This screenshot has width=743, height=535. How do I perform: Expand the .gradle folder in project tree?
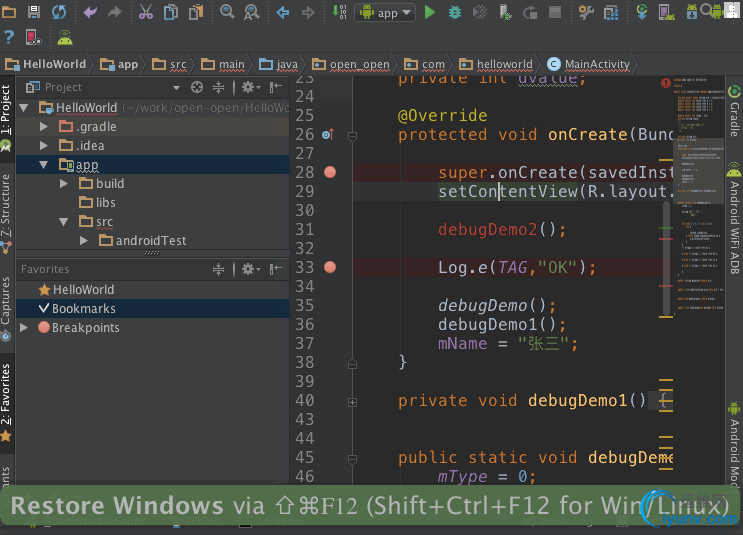tap(45, 127)
